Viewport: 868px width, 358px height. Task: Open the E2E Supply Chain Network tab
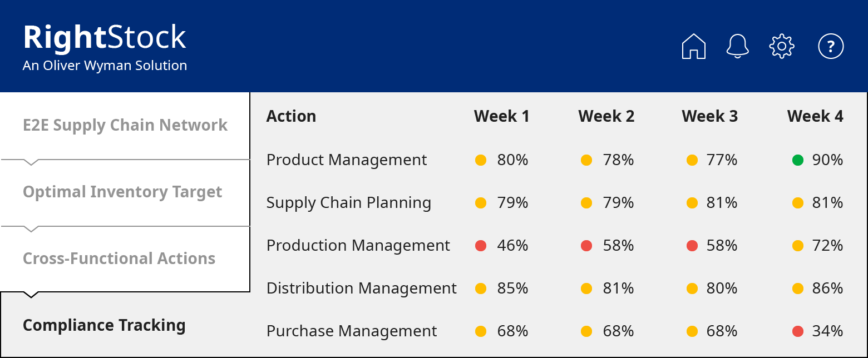click(125, 125)
